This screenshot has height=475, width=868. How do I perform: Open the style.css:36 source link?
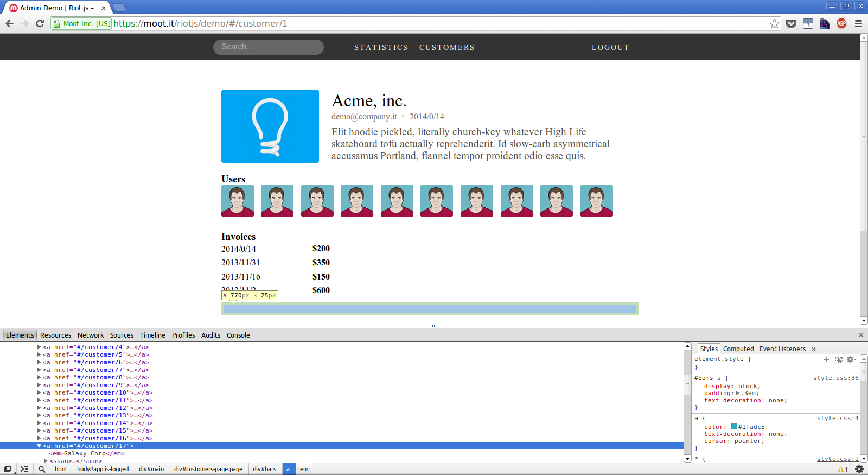click(835, 378)
